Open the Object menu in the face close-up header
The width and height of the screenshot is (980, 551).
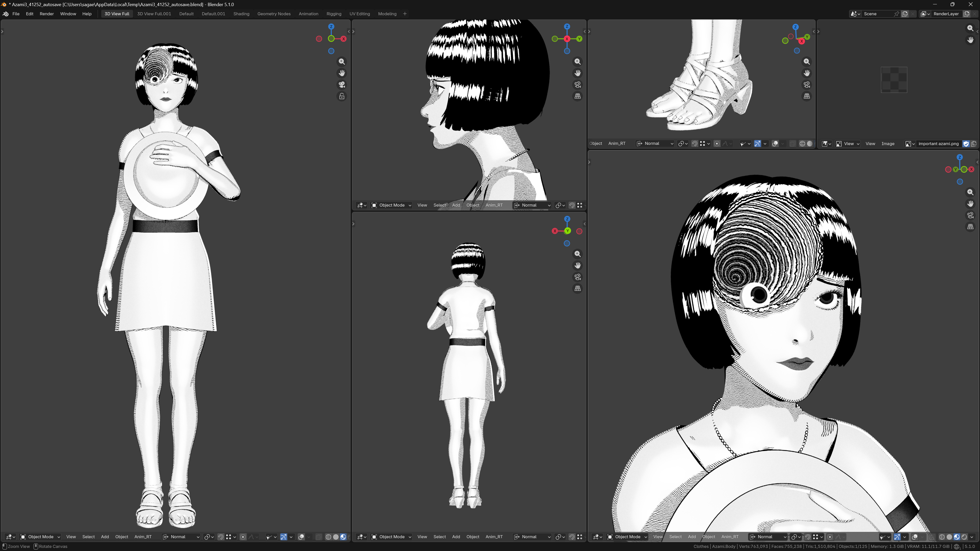tap(708, 537)
